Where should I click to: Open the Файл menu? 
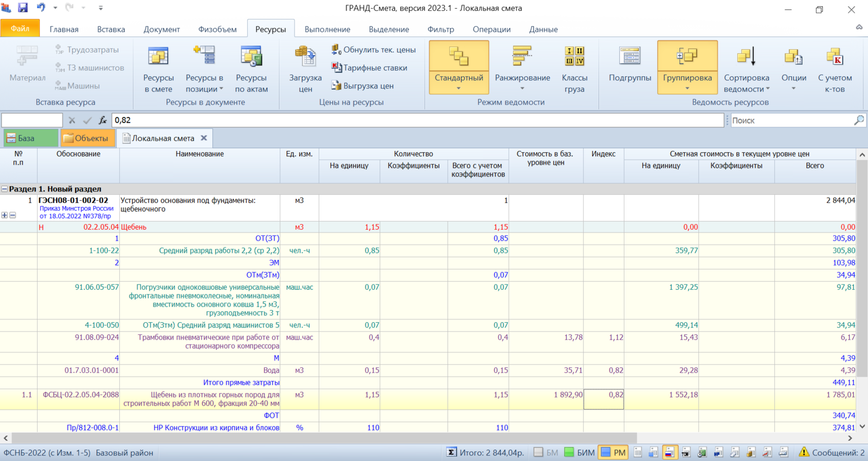[x=20, y=28]
